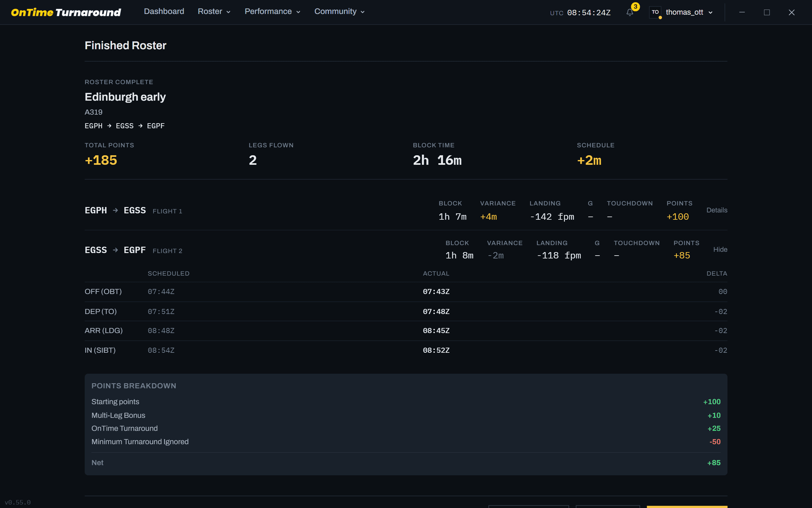812x508 pixels.
Task: Click the OnTime Turnaround logo
Action: [66, 12]
